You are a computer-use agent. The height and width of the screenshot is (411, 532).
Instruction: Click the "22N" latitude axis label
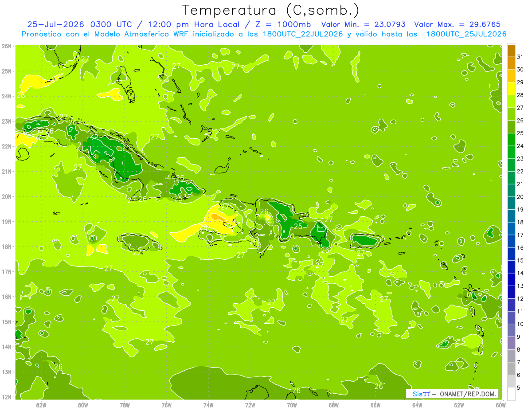tap(7, 146)
